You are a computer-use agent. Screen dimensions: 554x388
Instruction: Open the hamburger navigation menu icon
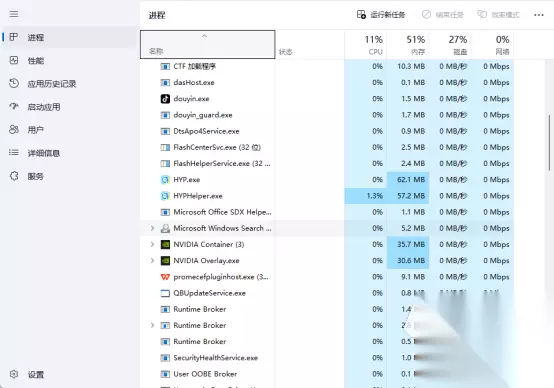tap(14, 14)
